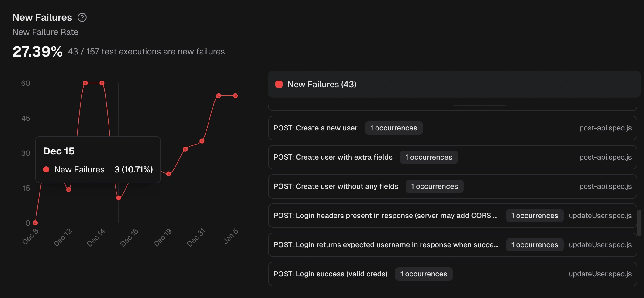Click the New Failures (43) header bar
The image size is (644, 298).
(x=454, y=84)
